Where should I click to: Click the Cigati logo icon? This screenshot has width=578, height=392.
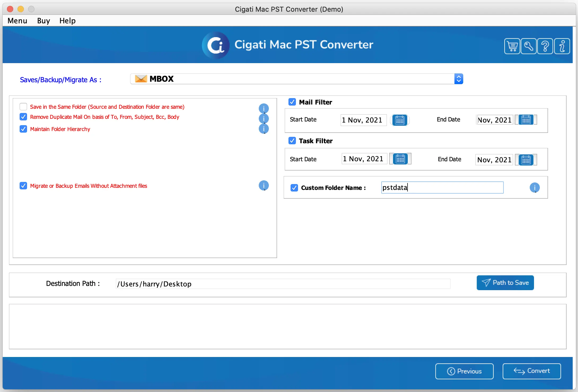click(216, 45)
